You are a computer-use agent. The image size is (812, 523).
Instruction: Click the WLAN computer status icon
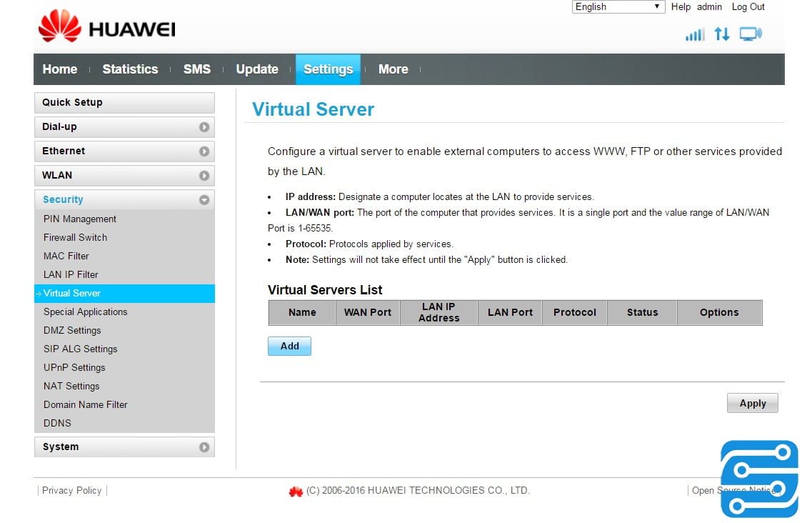click(x=751, y=34)
